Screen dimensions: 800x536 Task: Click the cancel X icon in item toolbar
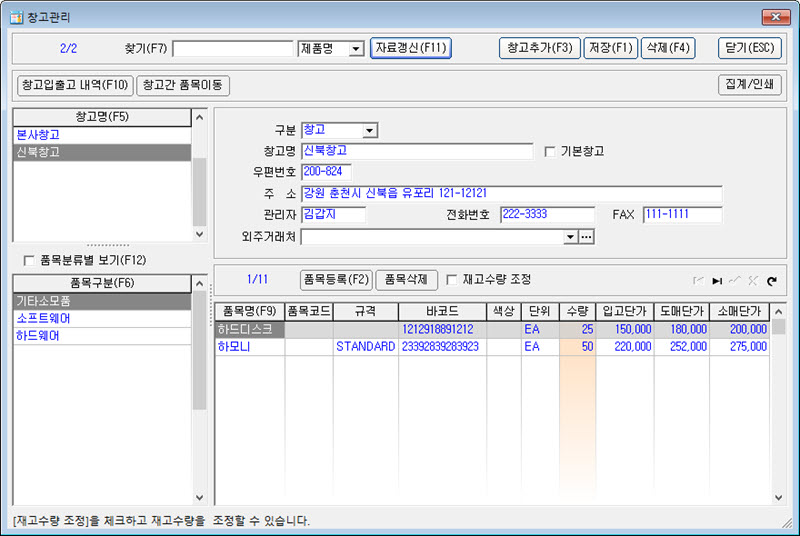click(753, 280)
